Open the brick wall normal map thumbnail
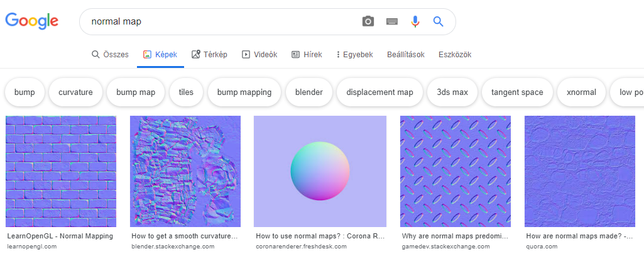The width and height of the screenshot is (644, 256). [61, 171]
